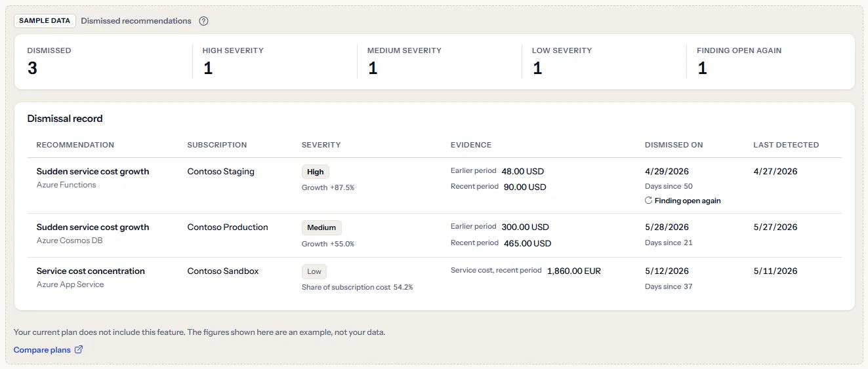Click the 5/27/2026 last detected date
The height and width of the screenshot is (369, 868).
point(775,227)
